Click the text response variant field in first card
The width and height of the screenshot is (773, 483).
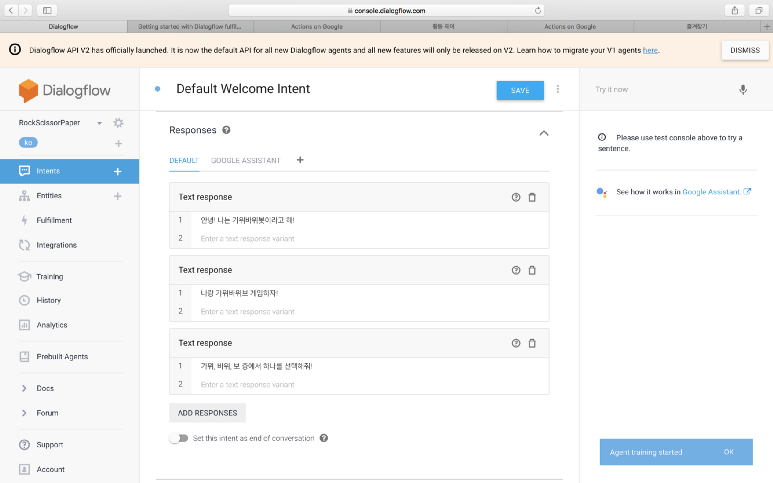(370, 238)
